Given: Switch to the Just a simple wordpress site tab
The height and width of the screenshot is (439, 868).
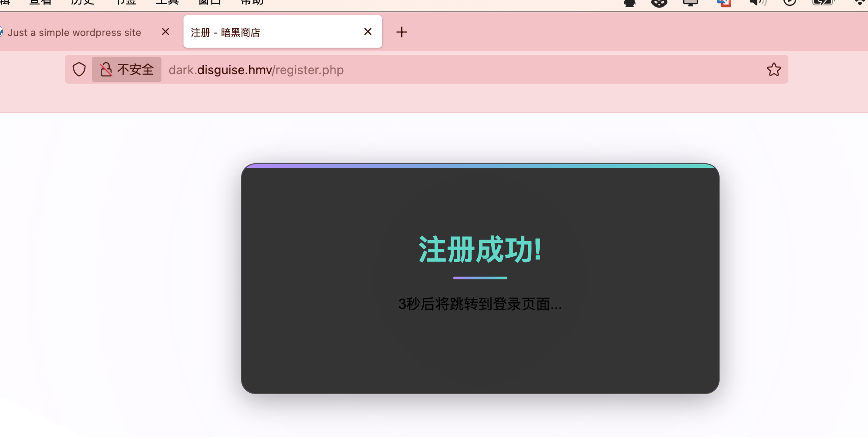Looking at the screenshot, I should [x=74, y=32].
